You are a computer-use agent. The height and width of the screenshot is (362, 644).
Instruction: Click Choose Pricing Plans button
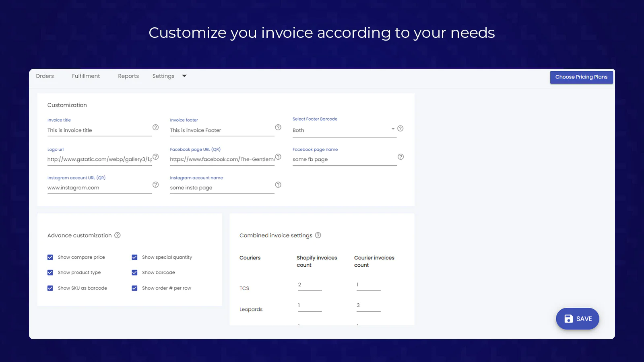[x=582, y=77]
